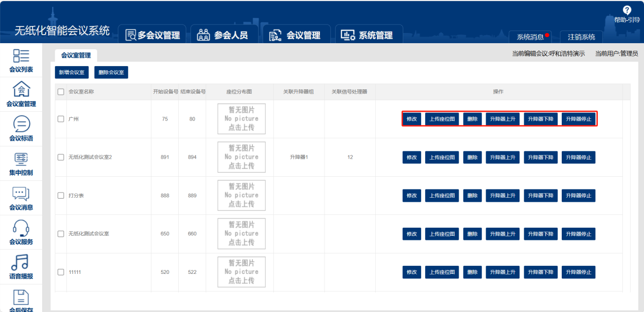Click 上传座位图 for the 广州 room
Viewport: 644px width, 312px height.
442,119
